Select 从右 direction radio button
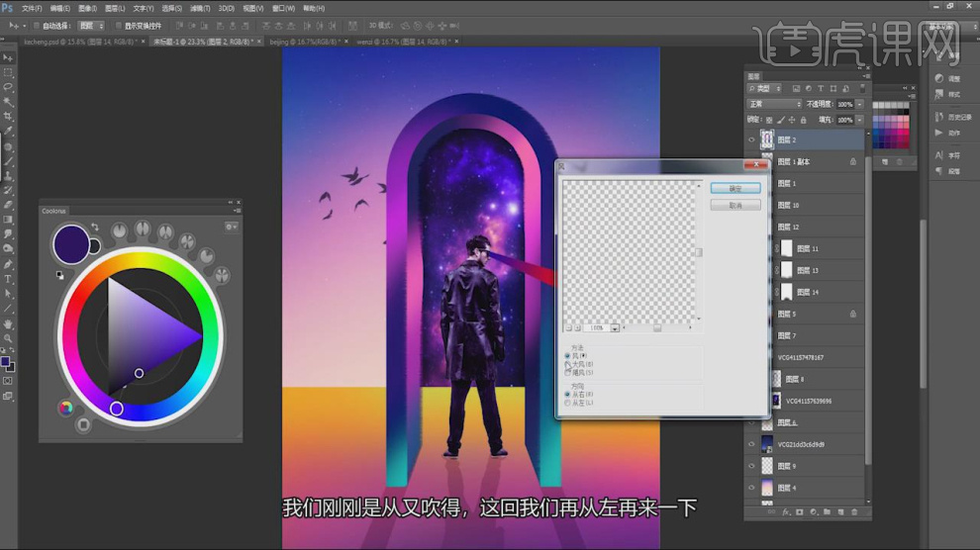This screenshot has width=980, height=550. coord(567,395)
